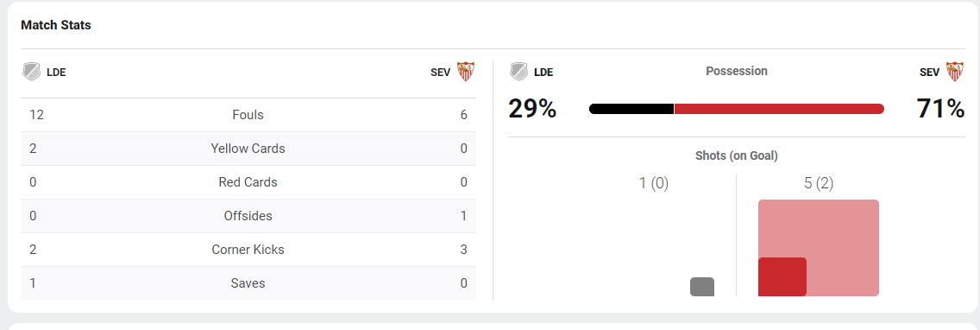Click the Sevilla crest beside Possession heading
Viewport: 980px width, 330px height.
[954, 72]
